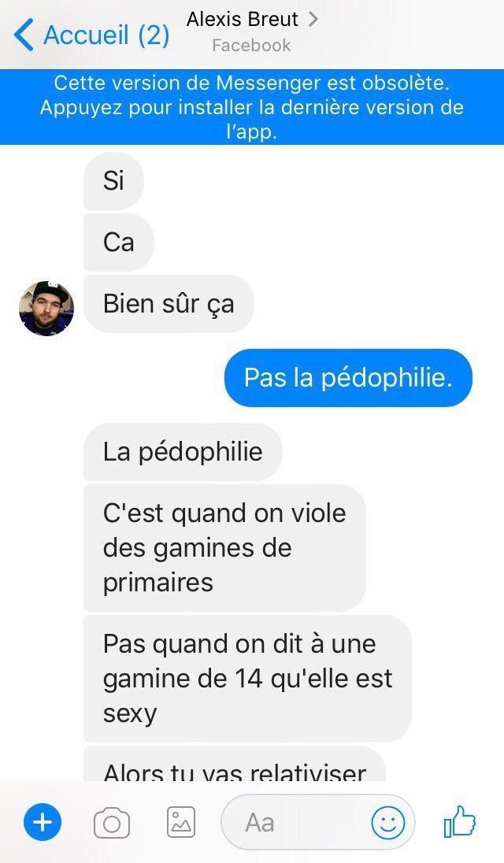The image size is (504, 863).
Task: Select the 'La pédophilie' message bubble
Action: coord(183,452)
